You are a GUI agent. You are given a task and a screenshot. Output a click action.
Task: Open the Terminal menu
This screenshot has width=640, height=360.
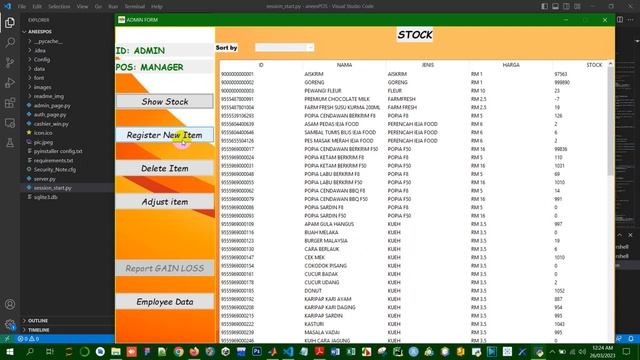(135, 7)
